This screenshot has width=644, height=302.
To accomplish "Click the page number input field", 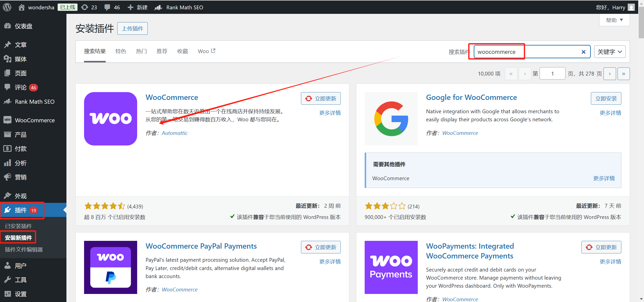I will pos(552,73).
